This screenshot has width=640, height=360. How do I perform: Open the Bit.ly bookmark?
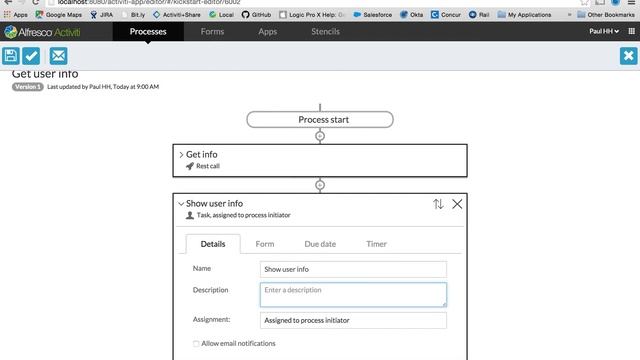(x=133, y=15)
